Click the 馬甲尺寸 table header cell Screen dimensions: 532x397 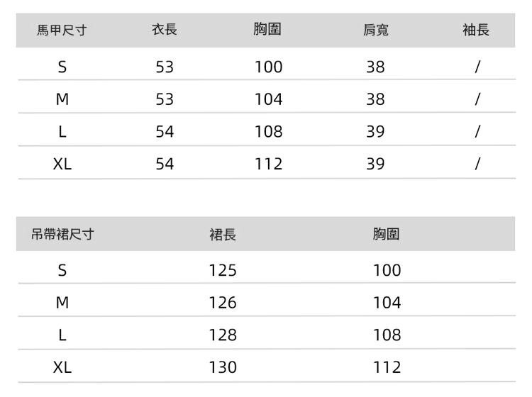[62, 30]
